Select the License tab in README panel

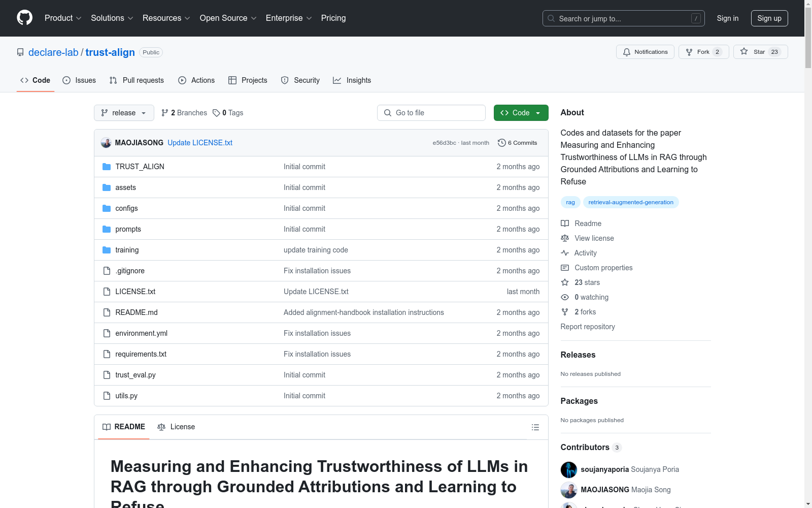[x=176, y=427]
